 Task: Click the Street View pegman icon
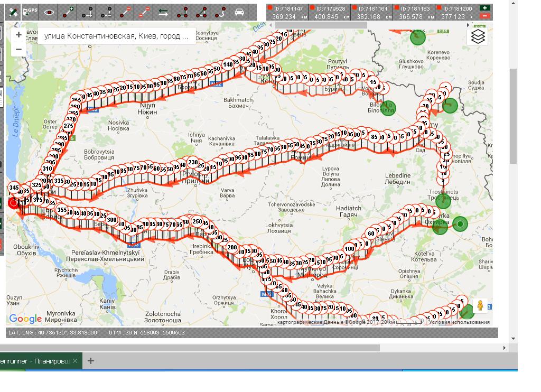coord(480,306)
